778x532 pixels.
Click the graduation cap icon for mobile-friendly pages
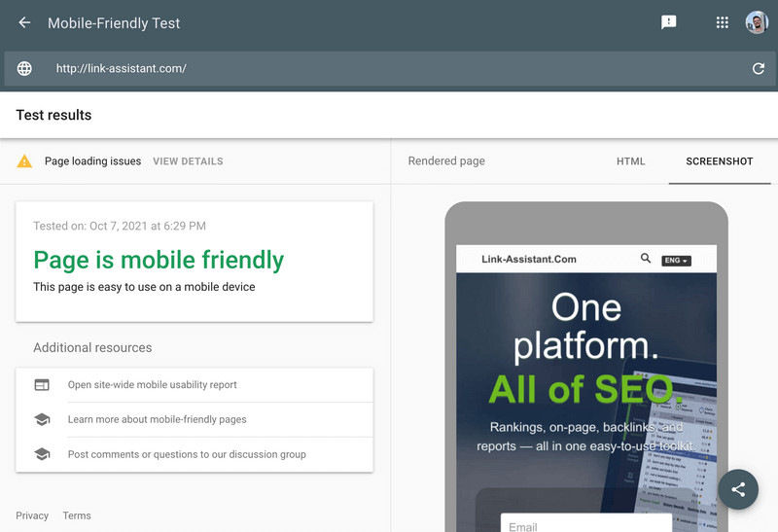pyautogui.click(x=42, y=419)
